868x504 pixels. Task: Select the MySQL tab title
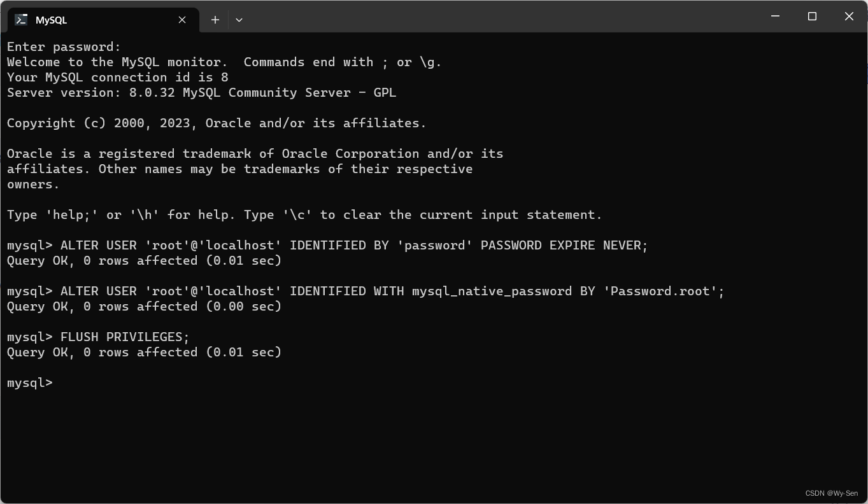[x=51, y=20]
